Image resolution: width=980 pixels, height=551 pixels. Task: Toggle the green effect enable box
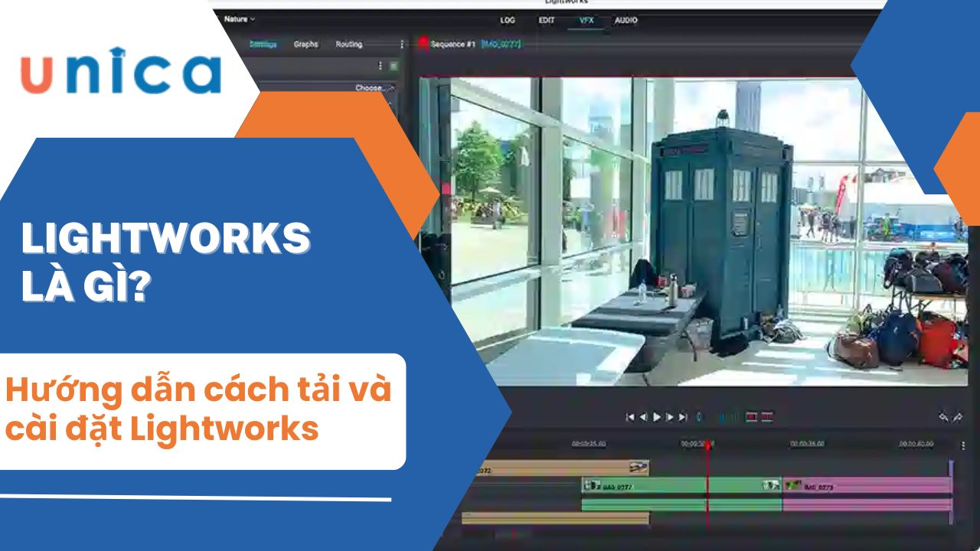pyautogui.click(x=394, y=67)
